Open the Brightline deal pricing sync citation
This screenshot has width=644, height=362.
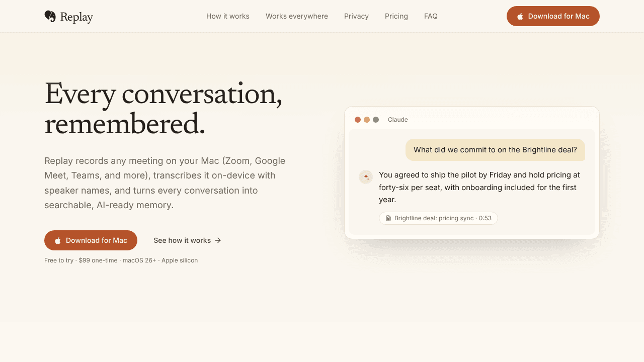438,218
